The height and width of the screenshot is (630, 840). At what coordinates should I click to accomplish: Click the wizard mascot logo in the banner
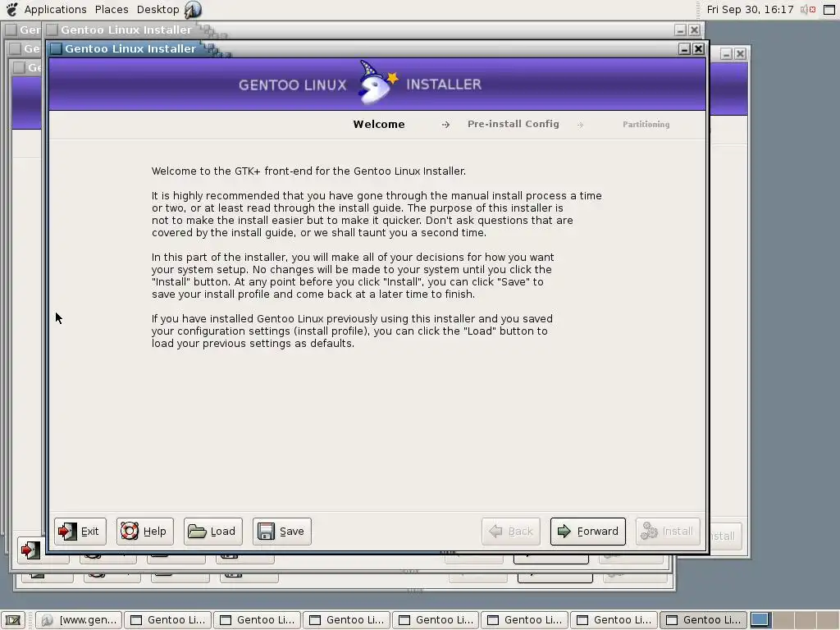click(378, 83)
